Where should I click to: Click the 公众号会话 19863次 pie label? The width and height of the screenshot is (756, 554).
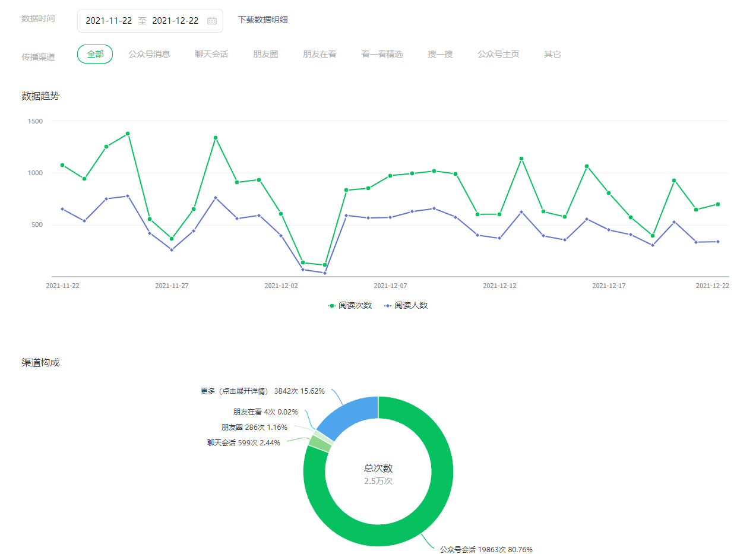point(486,550)
